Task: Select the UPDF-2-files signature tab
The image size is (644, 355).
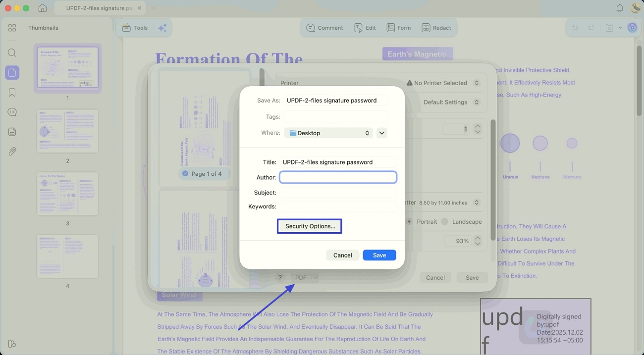Action: (99, 8)
